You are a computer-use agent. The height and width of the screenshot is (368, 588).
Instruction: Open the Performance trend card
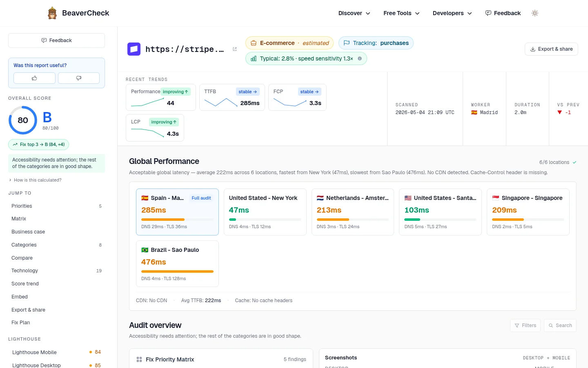(161, 97)
